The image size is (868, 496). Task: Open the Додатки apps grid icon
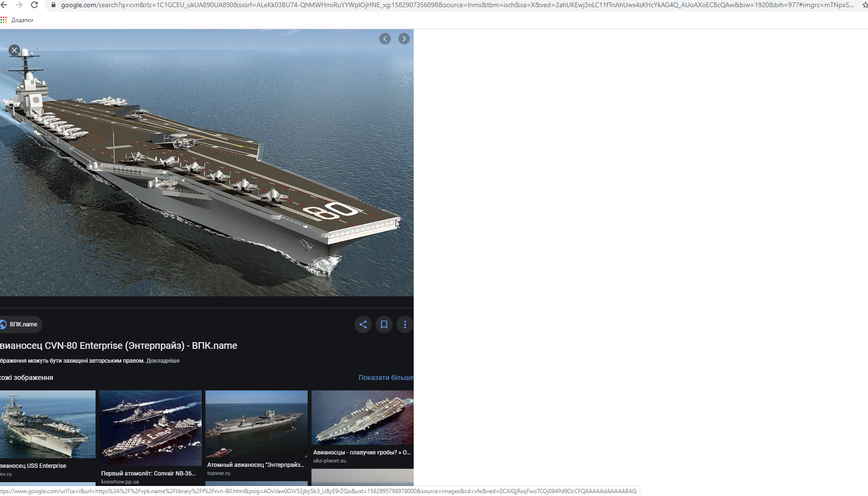point(4,20)
